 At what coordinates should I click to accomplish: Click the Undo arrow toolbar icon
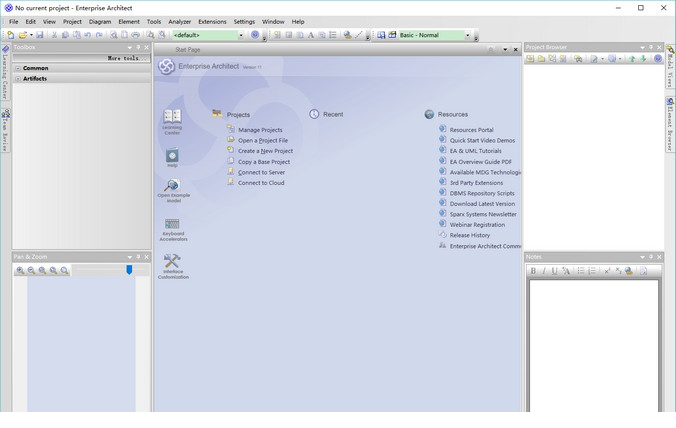tap(88, 35)
